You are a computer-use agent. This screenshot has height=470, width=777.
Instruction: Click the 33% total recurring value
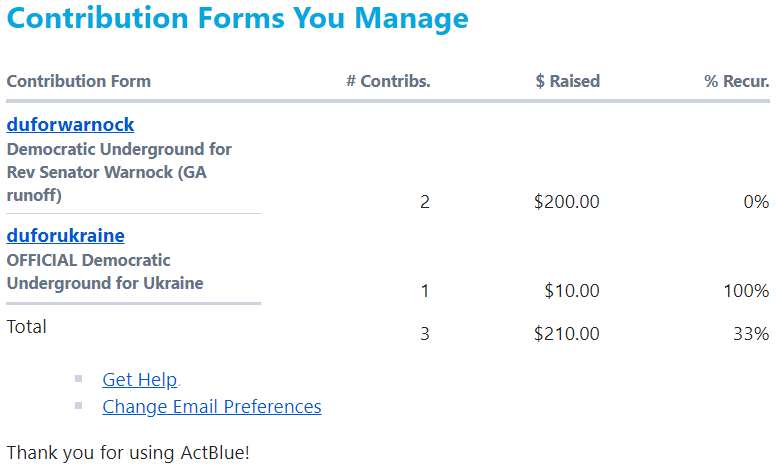(750, 334)
